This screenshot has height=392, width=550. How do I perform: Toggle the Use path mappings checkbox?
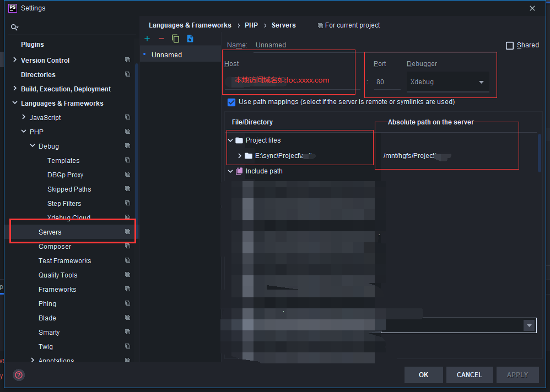pos(231,102)
